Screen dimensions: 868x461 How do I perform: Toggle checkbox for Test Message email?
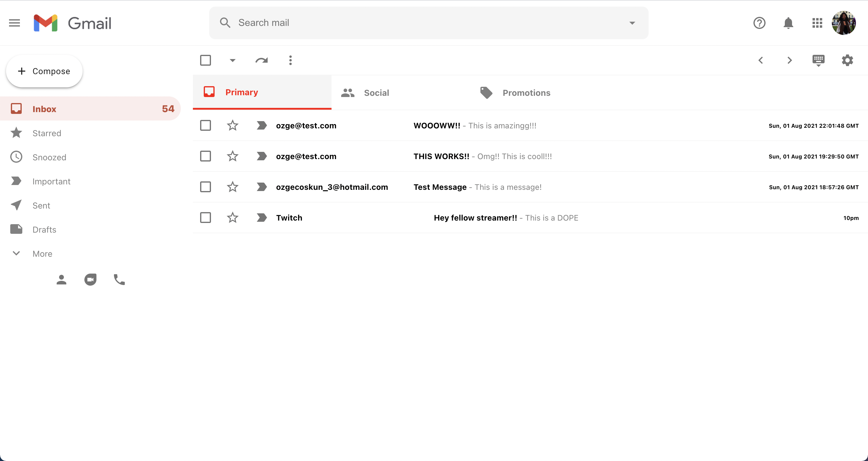(x=205, y=187)
